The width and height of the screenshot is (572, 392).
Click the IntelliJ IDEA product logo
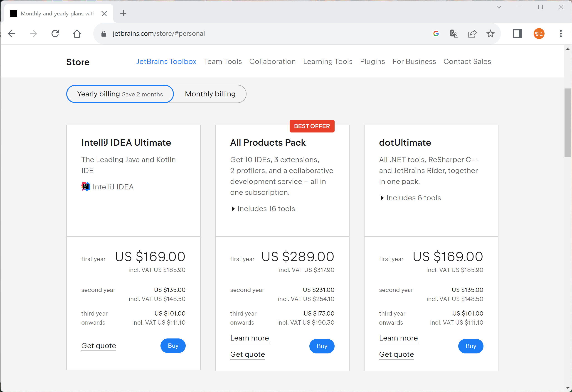pyautogui.click(x=86, y=187)
